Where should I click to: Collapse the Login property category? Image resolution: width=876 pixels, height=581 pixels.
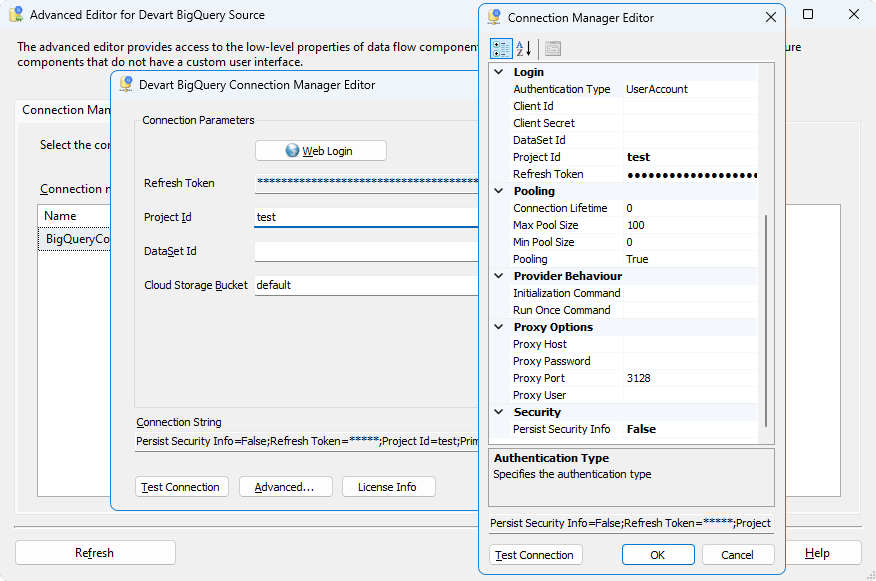499,72
